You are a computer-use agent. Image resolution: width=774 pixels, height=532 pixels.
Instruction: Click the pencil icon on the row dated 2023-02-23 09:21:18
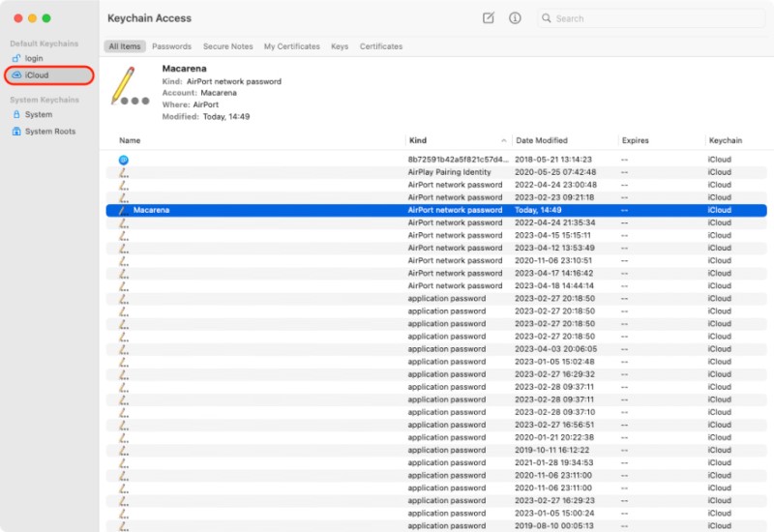coord(124,198)
